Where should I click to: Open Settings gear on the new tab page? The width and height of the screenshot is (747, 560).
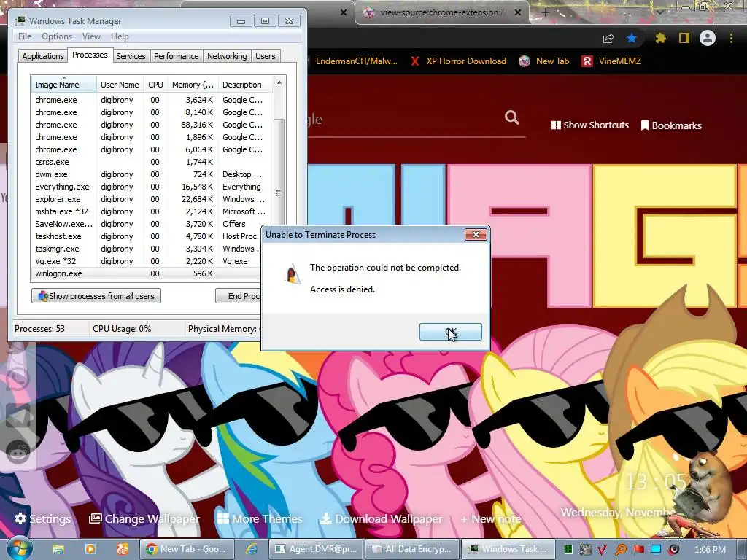[x=43, y=518]
